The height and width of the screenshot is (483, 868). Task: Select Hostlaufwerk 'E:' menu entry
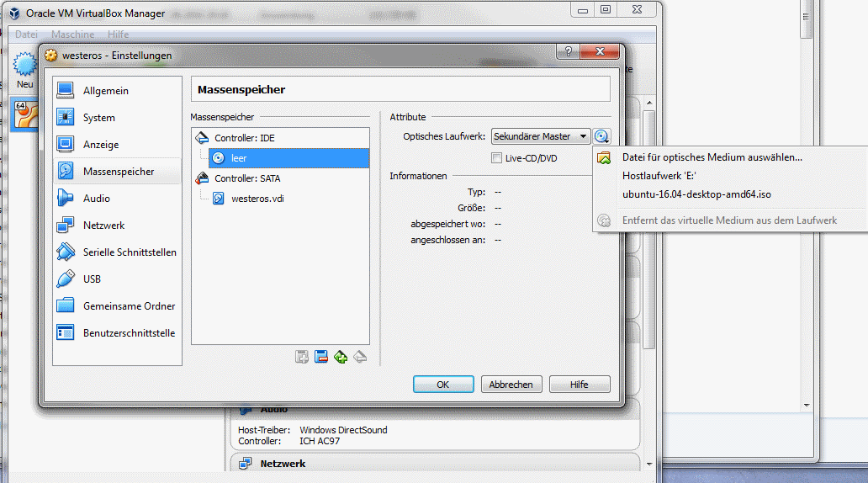(659, 176)
